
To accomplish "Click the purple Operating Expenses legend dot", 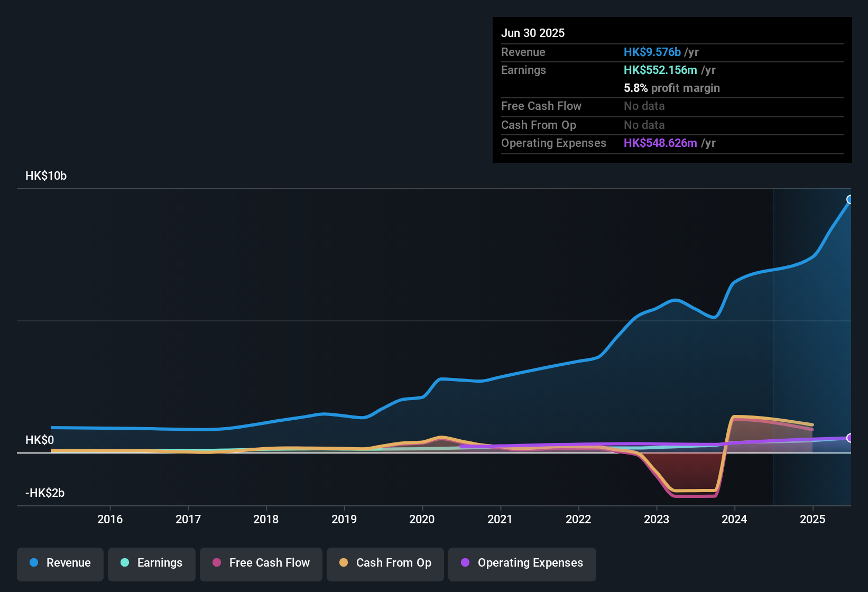I will click(x=465, y=563).
